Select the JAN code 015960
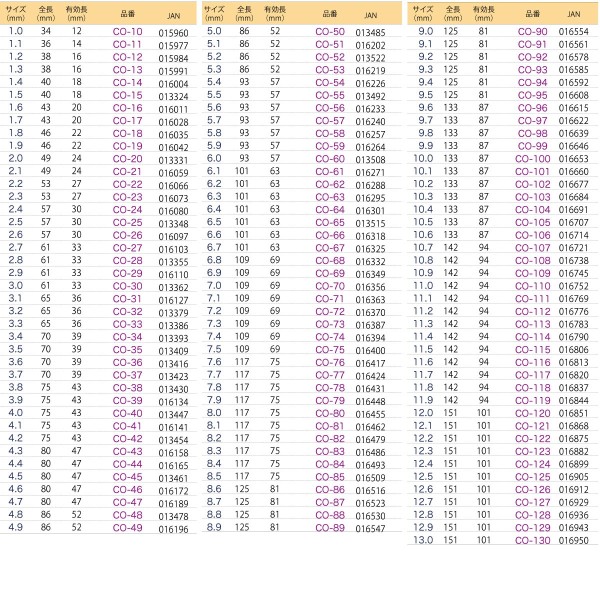This screenshot has height=600, width=600. (173, 33)
